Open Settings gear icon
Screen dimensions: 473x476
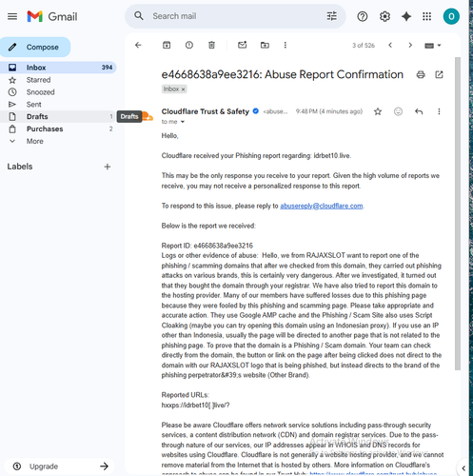tap(384, 16)
